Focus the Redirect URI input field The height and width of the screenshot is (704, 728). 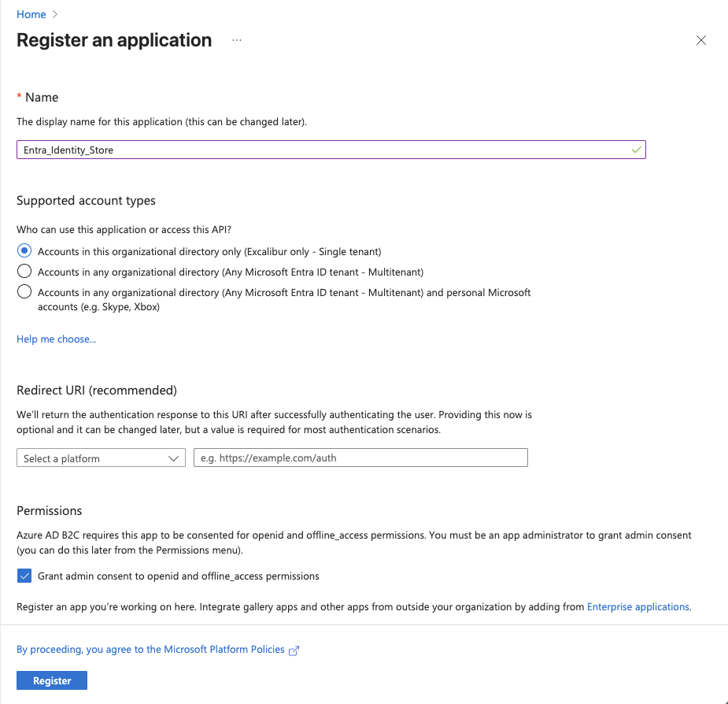pos(360,458)
